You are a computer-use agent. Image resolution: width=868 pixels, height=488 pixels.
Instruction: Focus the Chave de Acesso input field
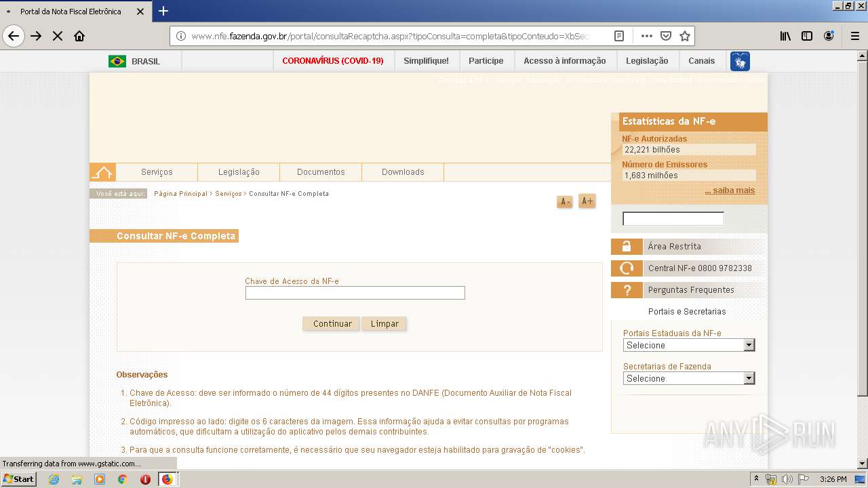[x=355, y=293]
